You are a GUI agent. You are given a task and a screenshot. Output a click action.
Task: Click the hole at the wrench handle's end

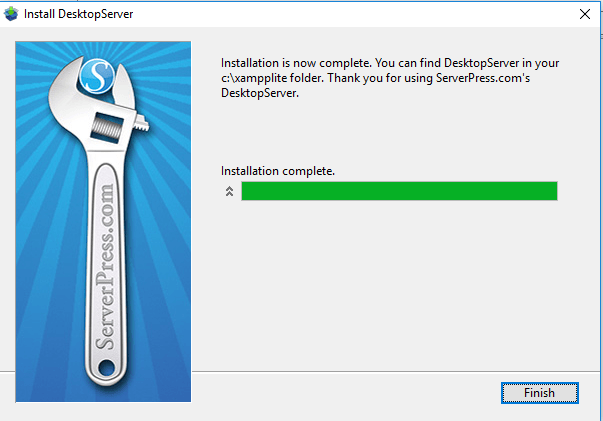106,368
